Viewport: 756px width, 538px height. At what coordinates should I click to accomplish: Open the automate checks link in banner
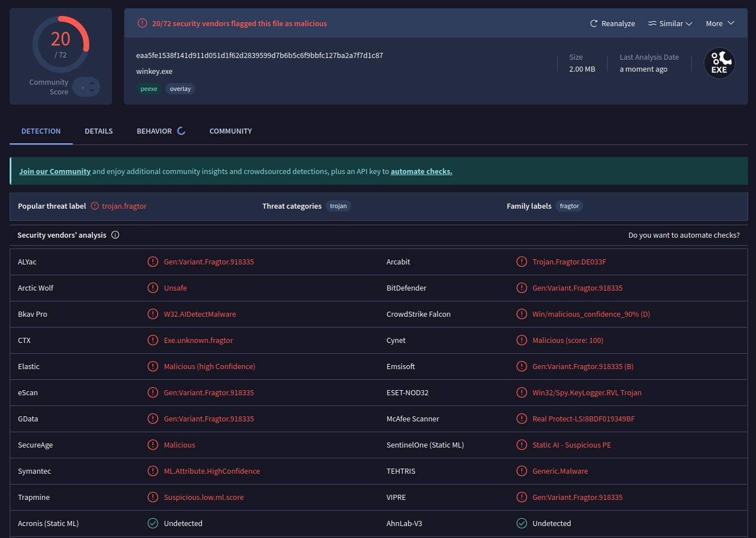pos(421,171)
